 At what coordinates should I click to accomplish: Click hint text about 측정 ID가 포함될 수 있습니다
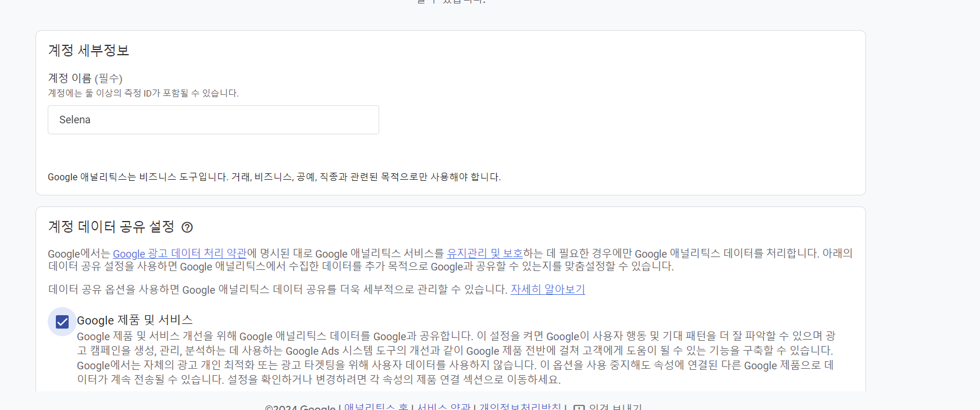(x=143, y=93)
